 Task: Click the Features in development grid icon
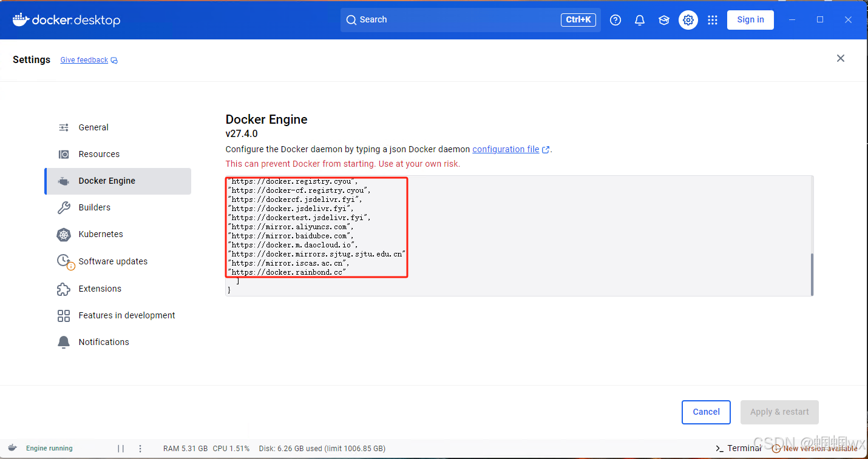pyautogui.click(x=64, y=315)
